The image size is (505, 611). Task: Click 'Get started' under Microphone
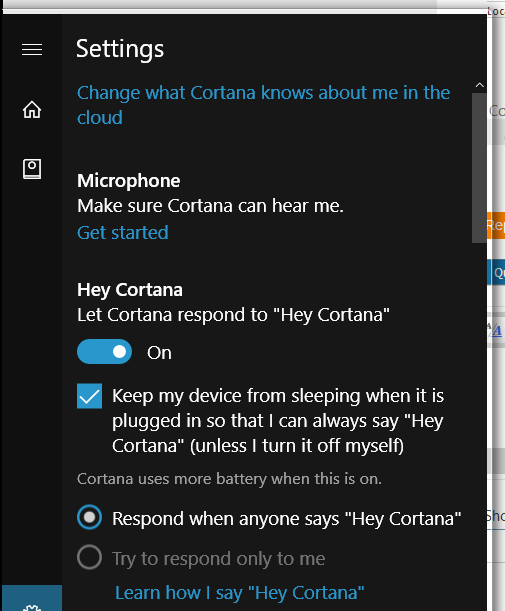(x=123, y=233)
